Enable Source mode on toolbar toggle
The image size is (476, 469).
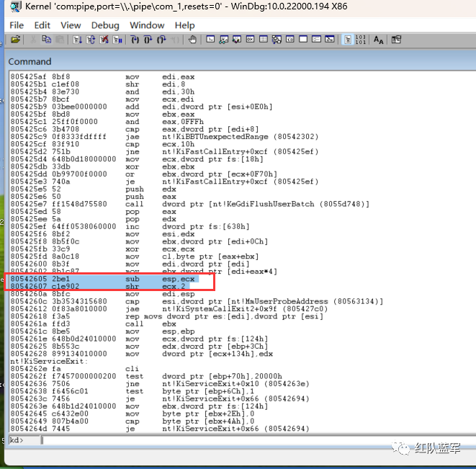[348, 40]
